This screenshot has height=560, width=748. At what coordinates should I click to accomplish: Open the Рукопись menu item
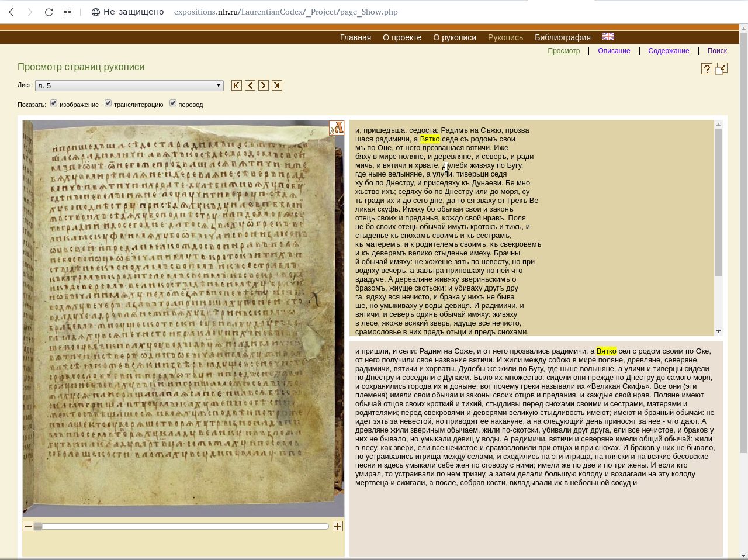point(505,37)
